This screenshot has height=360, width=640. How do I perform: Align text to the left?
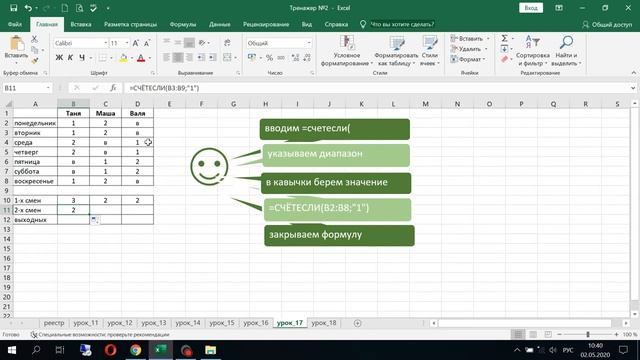[167, 58]
